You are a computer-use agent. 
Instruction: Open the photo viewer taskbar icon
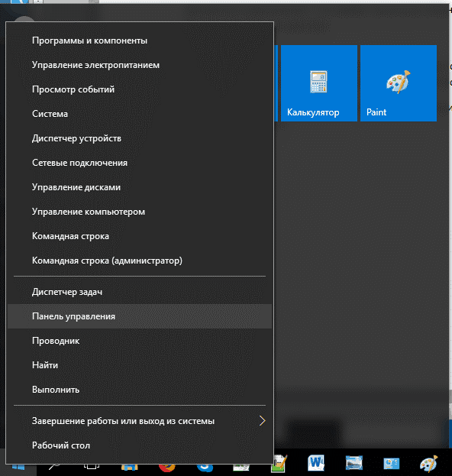point(354,463)
